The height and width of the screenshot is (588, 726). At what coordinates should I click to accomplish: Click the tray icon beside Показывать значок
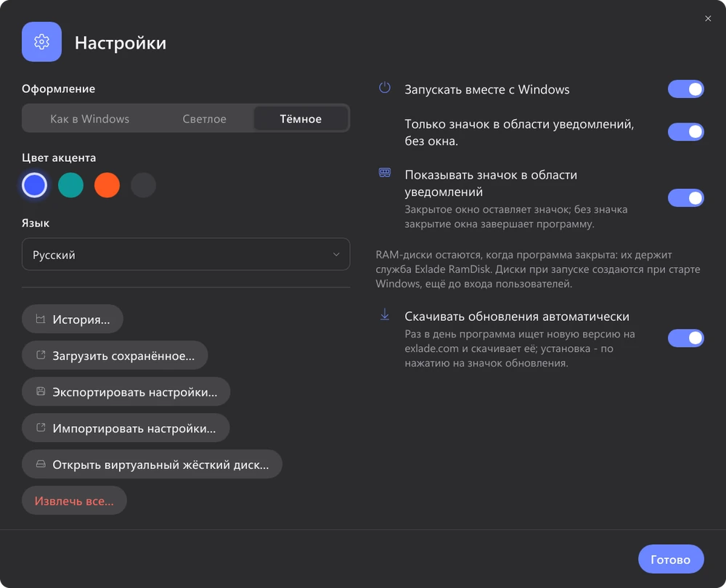click(x=384, y=173)
